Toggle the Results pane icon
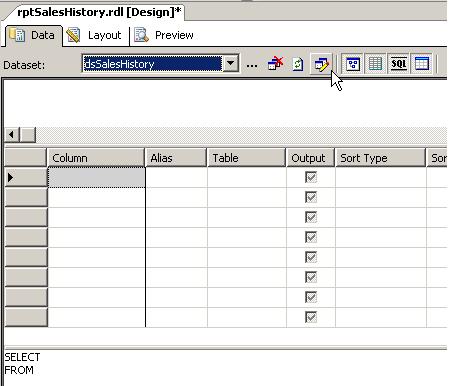449x386 pixels. pyautogui.click(x=421, y=64)
